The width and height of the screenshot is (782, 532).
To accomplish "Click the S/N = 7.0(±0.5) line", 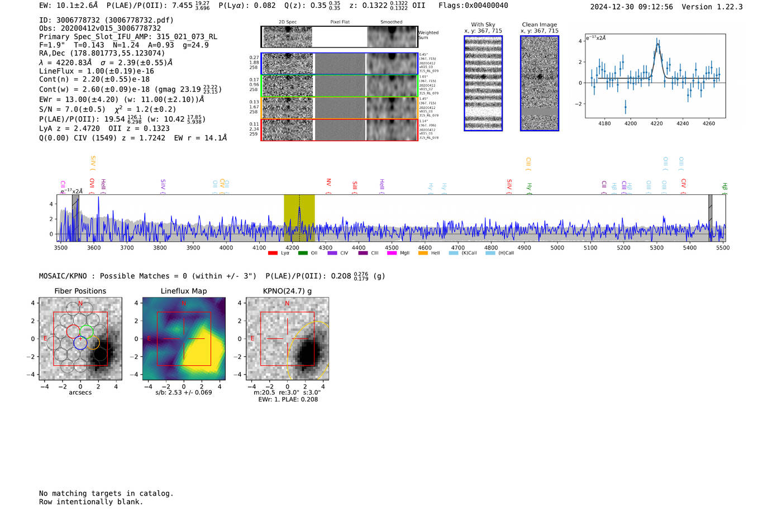I will click(107, 109).
